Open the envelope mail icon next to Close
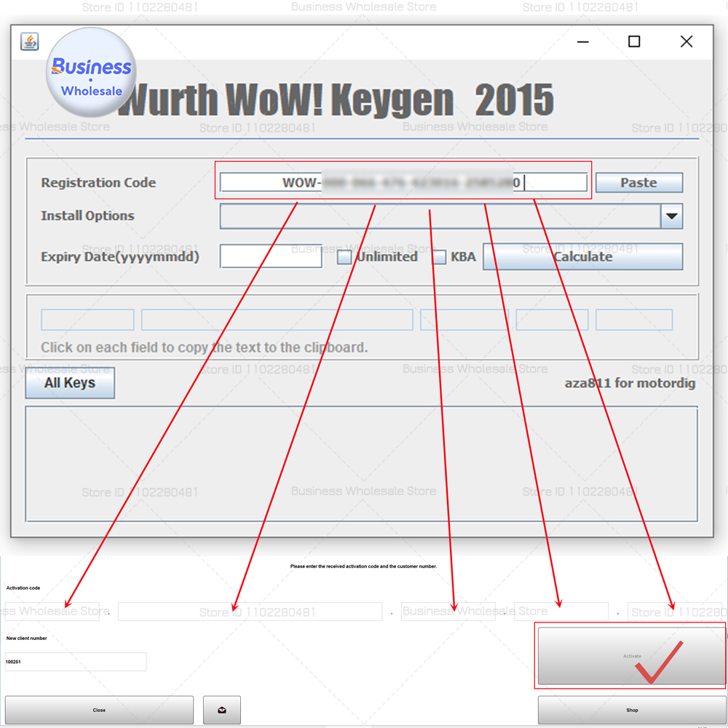 click(221, 710)
